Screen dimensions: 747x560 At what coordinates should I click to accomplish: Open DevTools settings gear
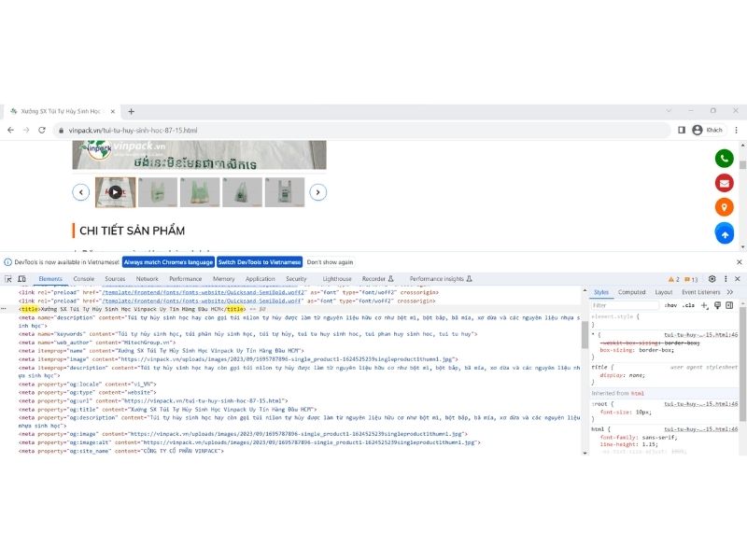pyautogui.click(x=712, y=279)
